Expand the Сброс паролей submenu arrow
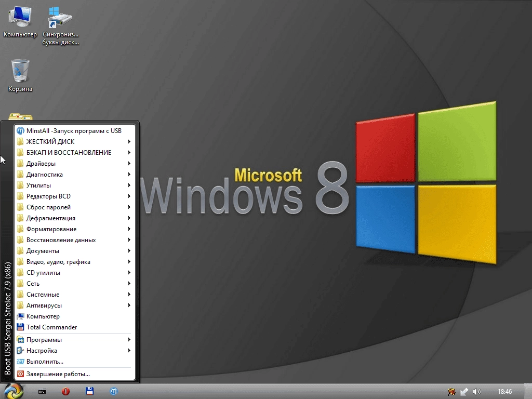This screenshot has width=532, height=399. click(x=129, y=207)
